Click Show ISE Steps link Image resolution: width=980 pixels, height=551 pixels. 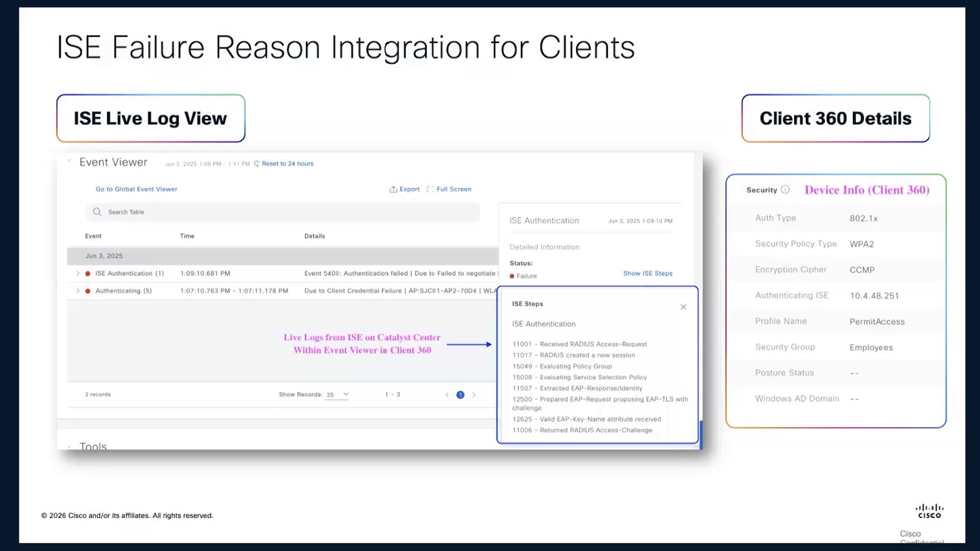(x=648, y=273)
